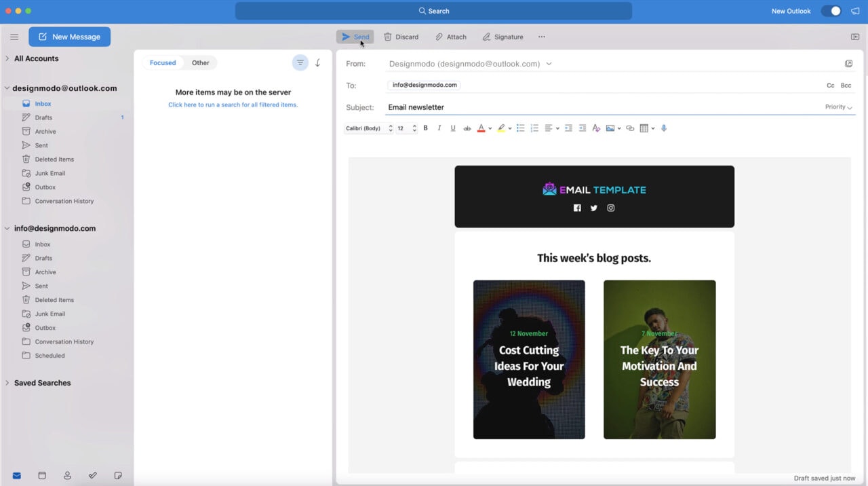This screenshot has width=868, height=486.
Task: Open the Priority dropdown on the subject line
Action: tap(839, 107)
